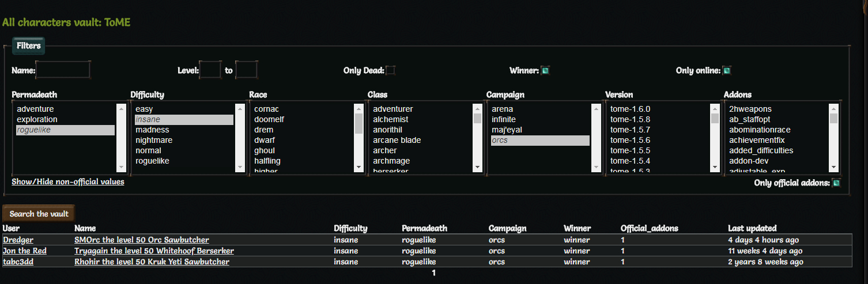Viewport: 868px width, 284px height.
Task: Click down arrow of Addons list scrollbar
Action: click(x=833, y=167)
